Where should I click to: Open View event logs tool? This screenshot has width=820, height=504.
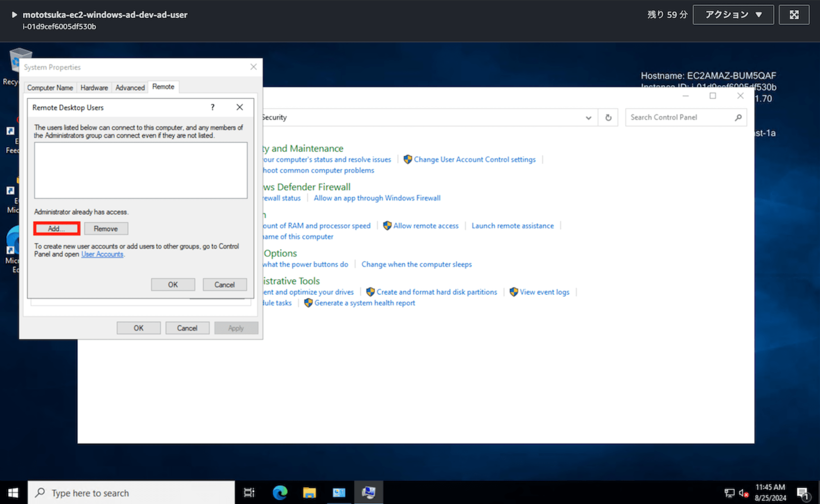pos(545,291)
